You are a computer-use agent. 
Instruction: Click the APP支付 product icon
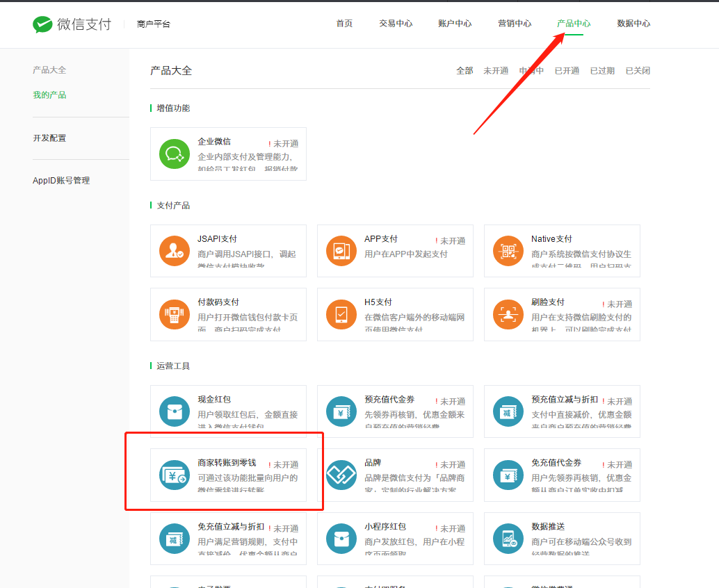341,251
